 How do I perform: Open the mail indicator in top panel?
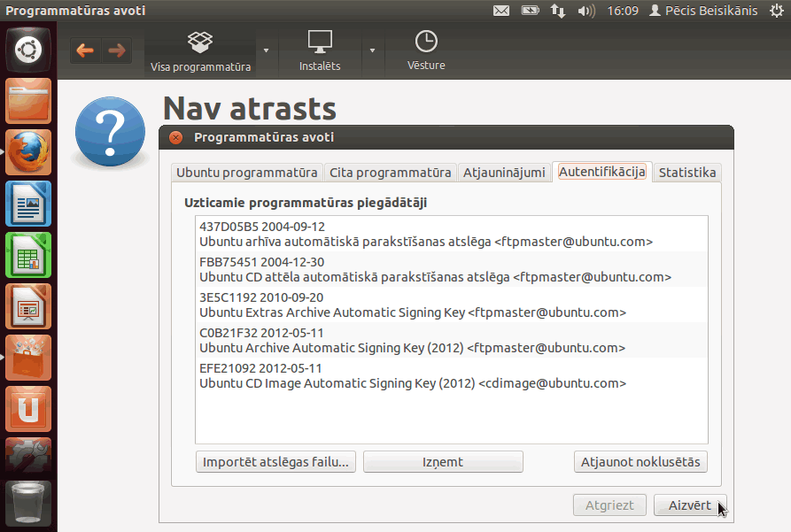pos(501,11)
